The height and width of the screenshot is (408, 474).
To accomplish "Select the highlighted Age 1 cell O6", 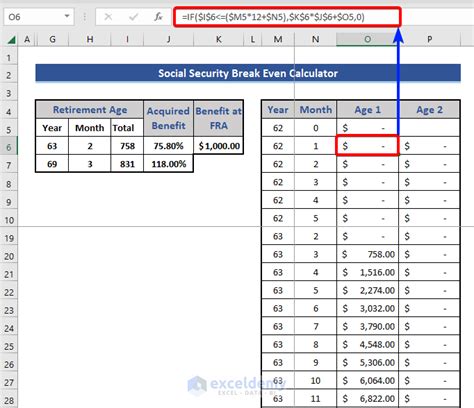I will click(x=367, y=146).
